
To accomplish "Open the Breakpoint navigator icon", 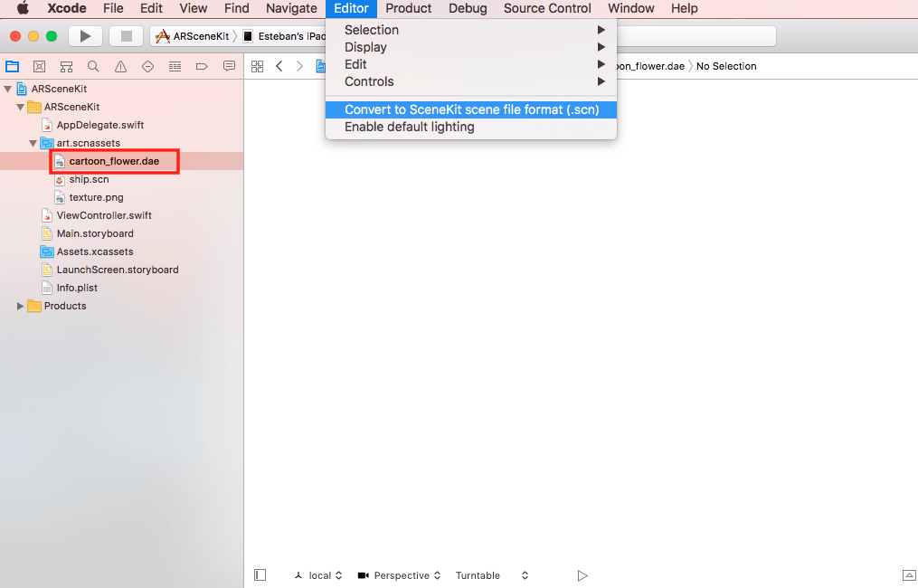I will click(x=202, y=66).
